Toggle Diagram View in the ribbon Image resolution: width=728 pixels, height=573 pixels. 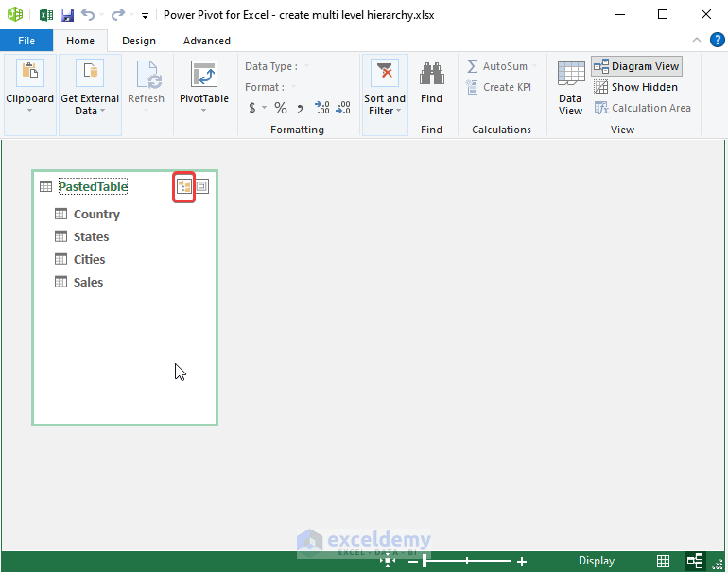pos(636,66)
